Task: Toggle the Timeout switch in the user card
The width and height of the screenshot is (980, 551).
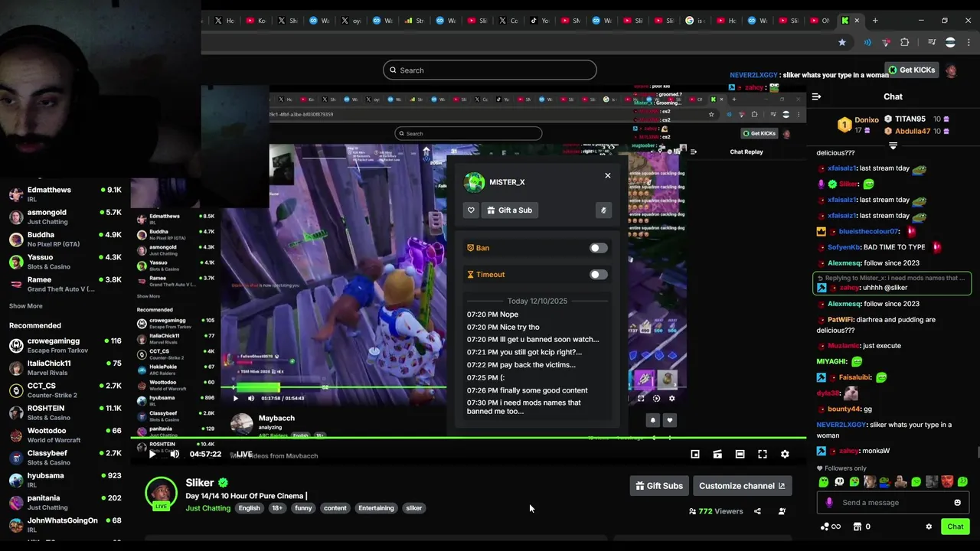Action: (598, 275)
